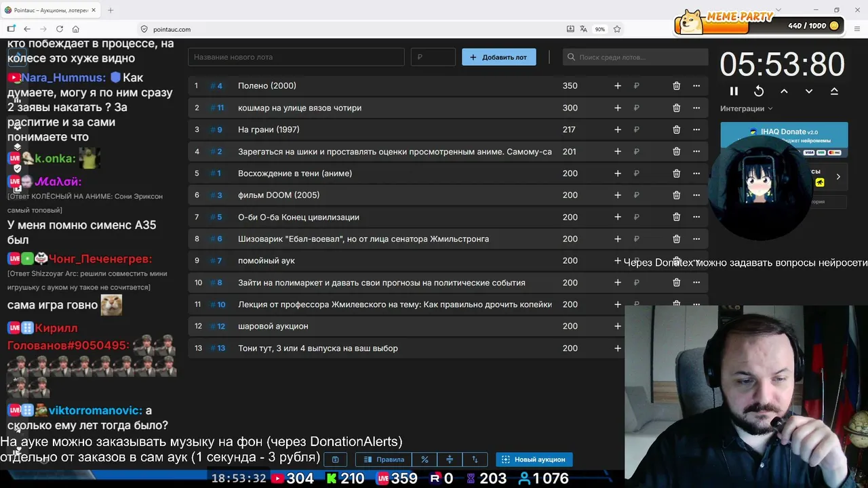This screenshot has width=868, height=488.
Task: Select lot title помойный аук
Action: click(x=267, y=261)
